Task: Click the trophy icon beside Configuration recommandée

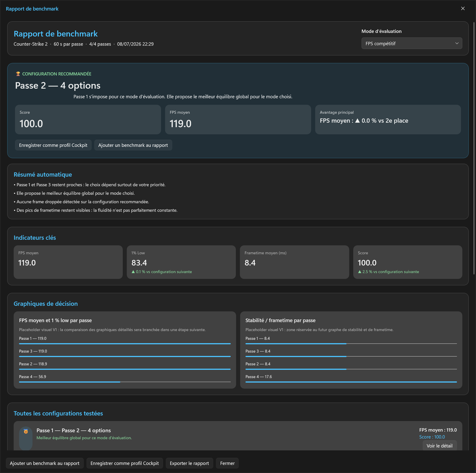Action: tap(18, 74)
